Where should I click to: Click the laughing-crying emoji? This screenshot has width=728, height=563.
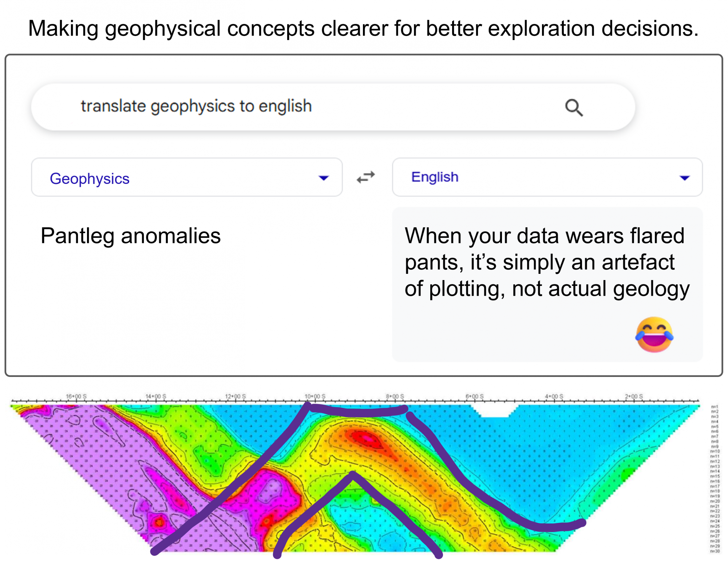point(654,334)
